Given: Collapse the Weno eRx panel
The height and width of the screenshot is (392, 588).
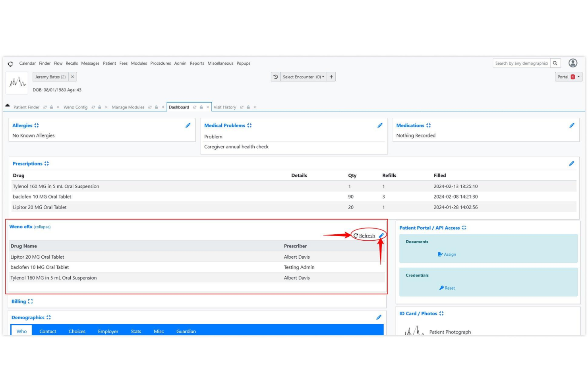Looking at the screenshot, I should (42, 227).
